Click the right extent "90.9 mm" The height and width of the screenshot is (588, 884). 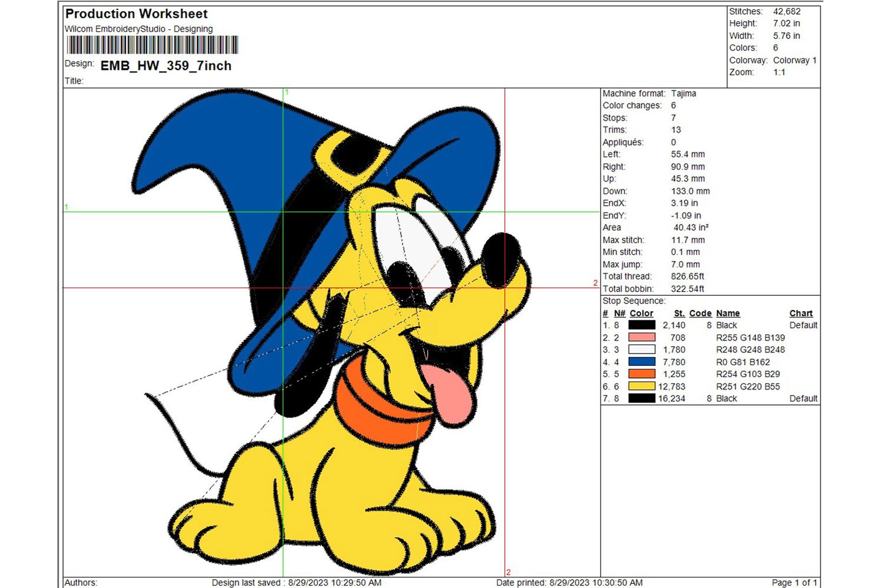(688, 167)
